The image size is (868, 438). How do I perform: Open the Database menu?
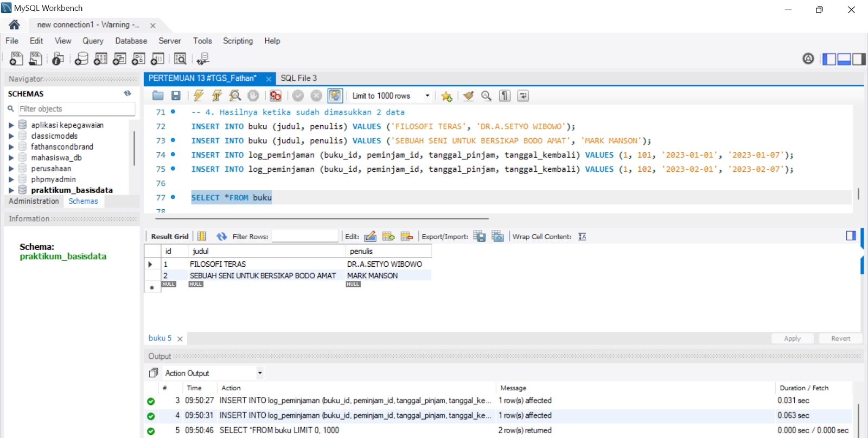pyautogui.click(x=131, y=41)
